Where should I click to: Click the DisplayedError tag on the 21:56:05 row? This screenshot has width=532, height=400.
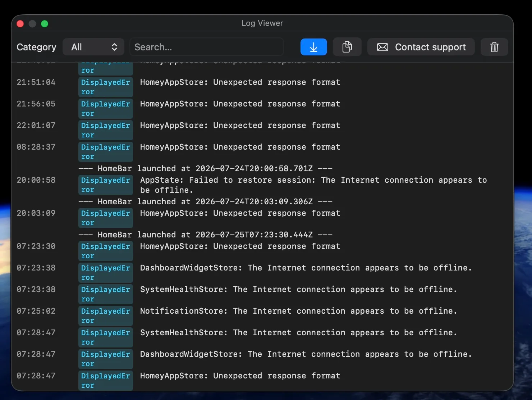pyautogui.click(x=106, y=109)
